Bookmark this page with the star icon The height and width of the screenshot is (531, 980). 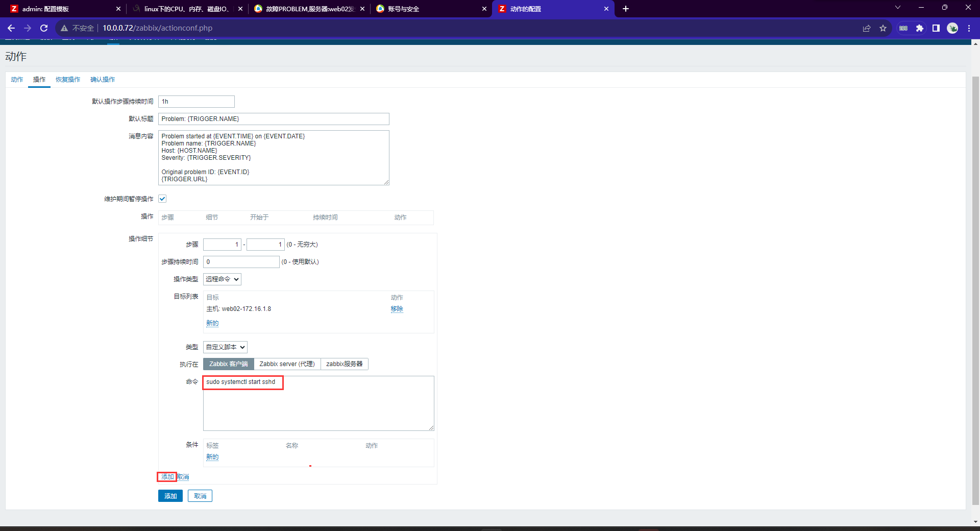[883, 28]
